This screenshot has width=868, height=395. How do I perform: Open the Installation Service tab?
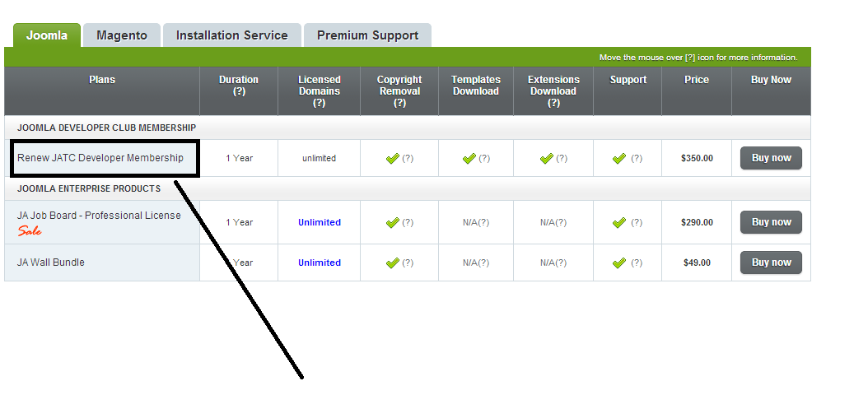coord(232,35)
